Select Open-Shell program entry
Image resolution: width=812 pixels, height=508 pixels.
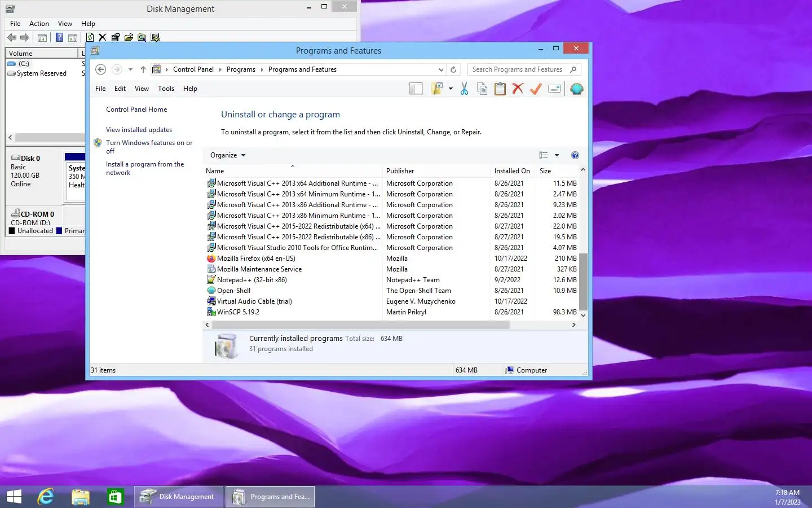pyautogui.click(x=391, y=291)
